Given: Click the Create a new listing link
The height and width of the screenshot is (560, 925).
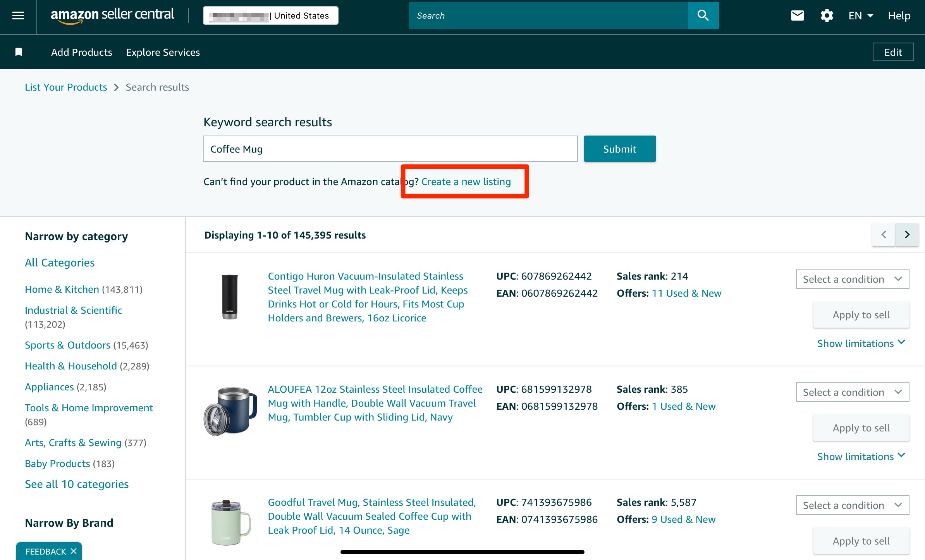Looking at the screenshot, I should coord(466,181).
